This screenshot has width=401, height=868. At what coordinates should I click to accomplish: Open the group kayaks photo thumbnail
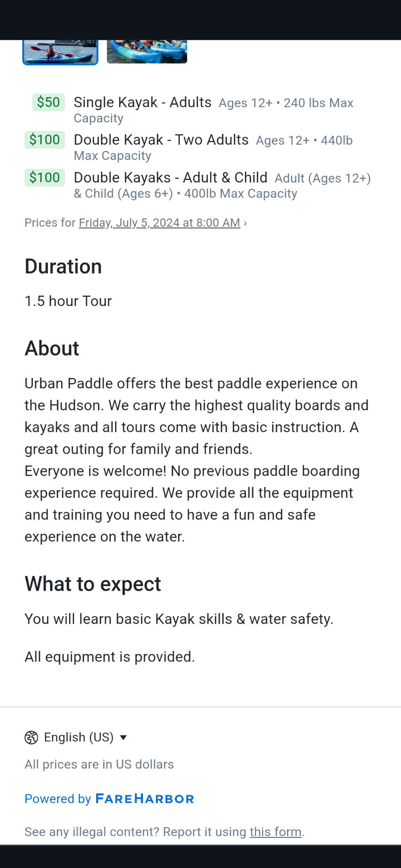147,51
